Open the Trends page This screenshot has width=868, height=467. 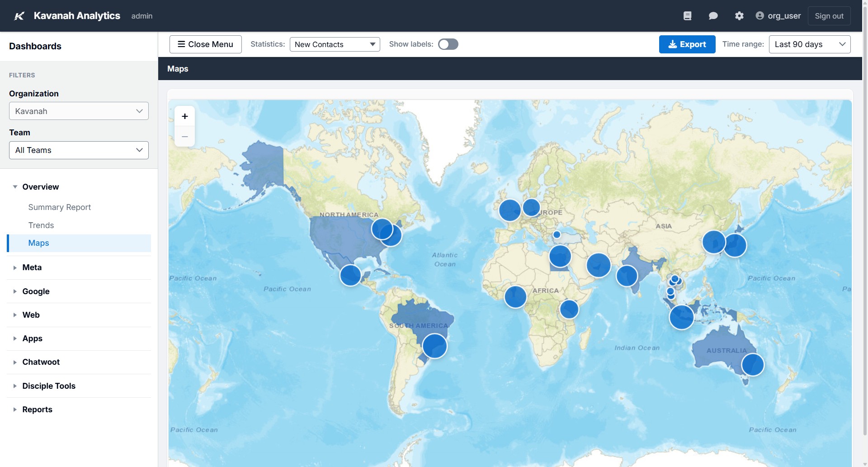point(41,225)
